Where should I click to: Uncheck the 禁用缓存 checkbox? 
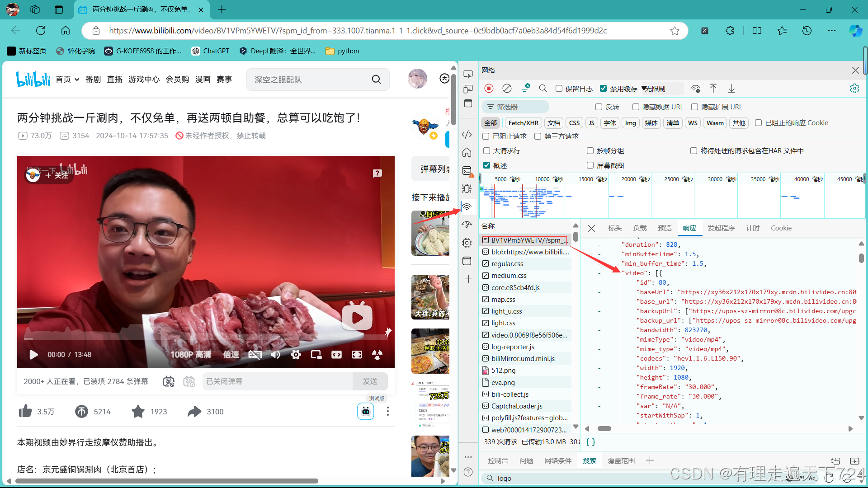[603, 89]
